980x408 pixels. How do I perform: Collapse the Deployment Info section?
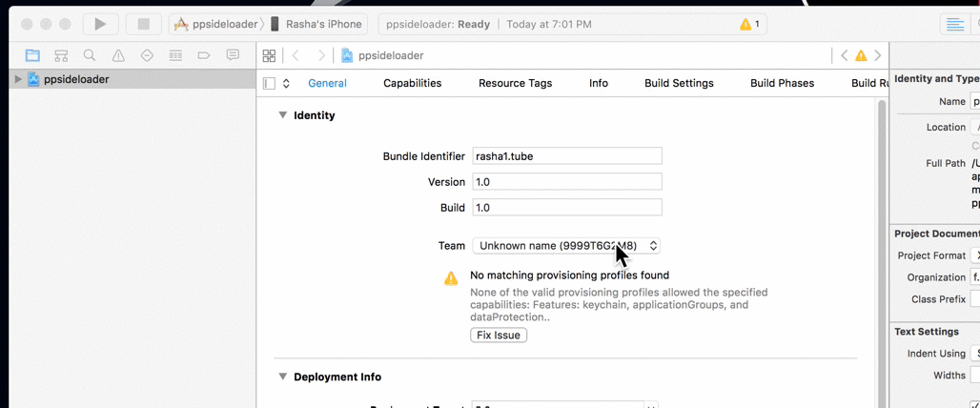click(282, 377)
